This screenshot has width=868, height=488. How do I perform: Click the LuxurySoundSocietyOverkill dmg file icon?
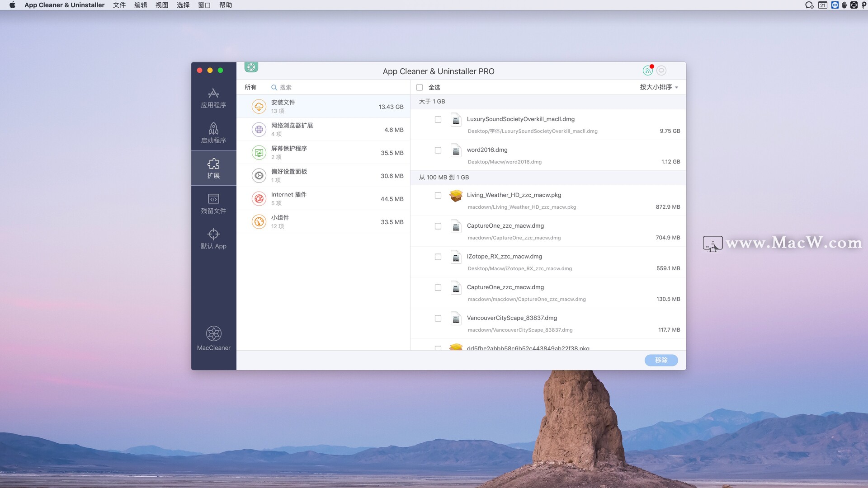coord(456,119)
